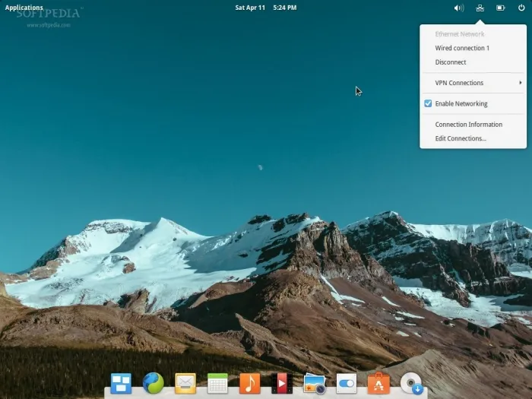Launch the Midori web browser from dock
The width and height of the screenshot is (532, 399).
[x=153, y=383]
